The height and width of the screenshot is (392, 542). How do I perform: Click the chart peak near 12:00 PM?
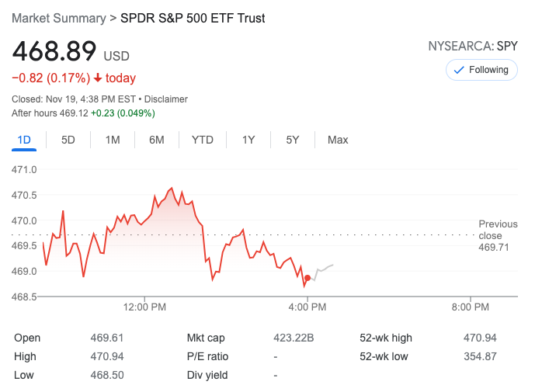pos(171,188)
